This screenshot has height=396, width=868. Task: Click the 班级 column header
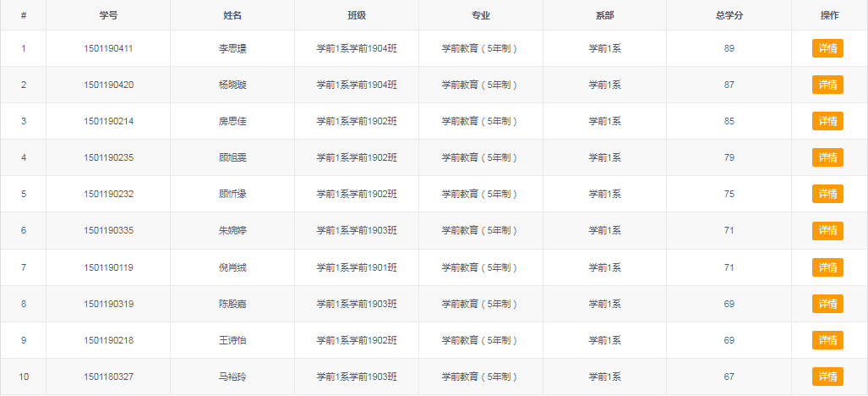(x=357, y=15)
